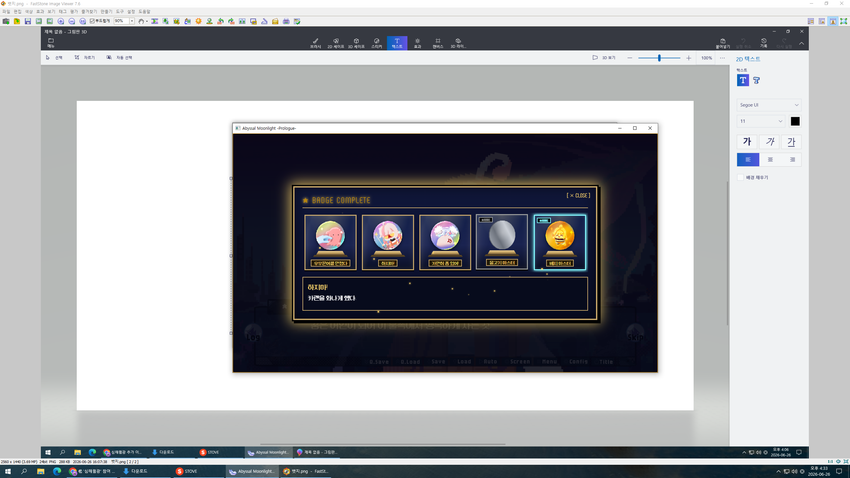
Task: Click the black text color swatch
Action: tap(795, 121)
